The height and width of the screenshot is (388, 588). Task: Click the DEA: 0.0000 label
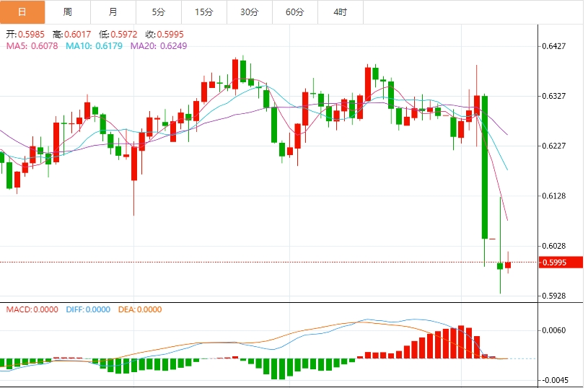pos(140,309)
